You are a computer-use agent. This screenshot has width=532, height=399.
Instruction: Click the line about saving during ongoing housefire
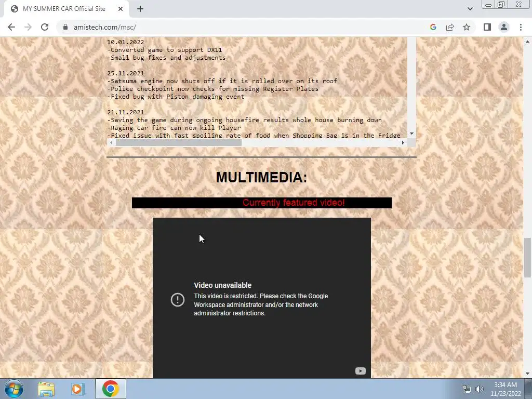[244, 120]
